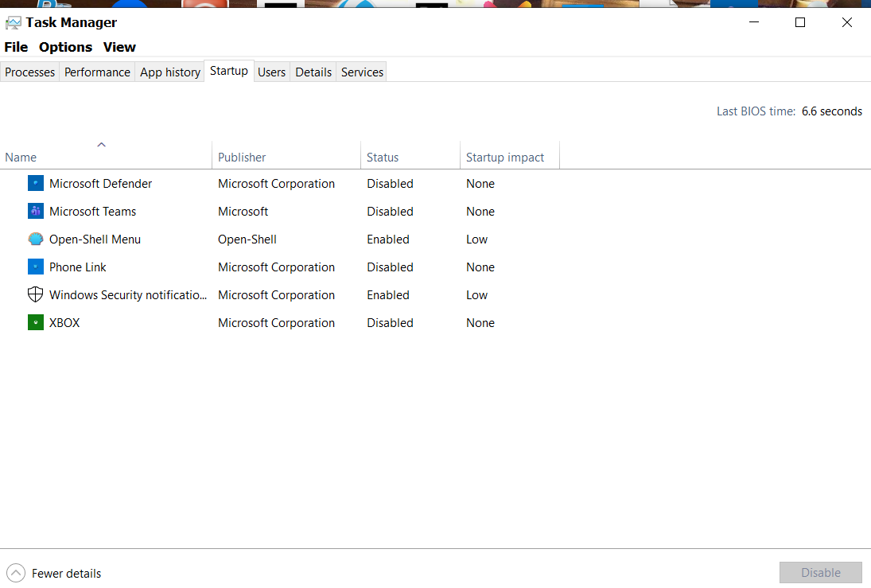
Task: Click the Windows Security shield icon
Action: pyautogui.click(x=36, y=294)
